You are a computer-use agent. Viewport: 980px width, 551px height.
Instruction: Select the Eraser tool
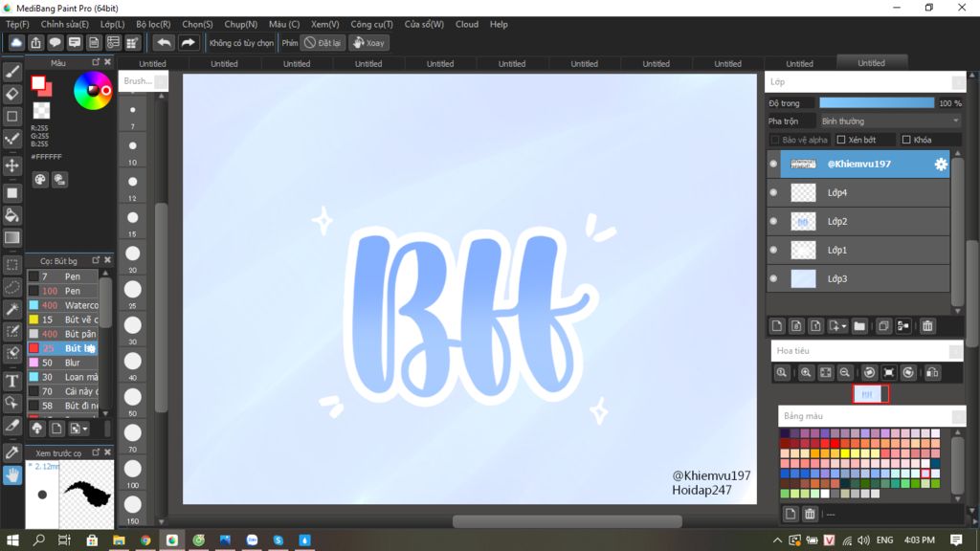click(11, 95)
